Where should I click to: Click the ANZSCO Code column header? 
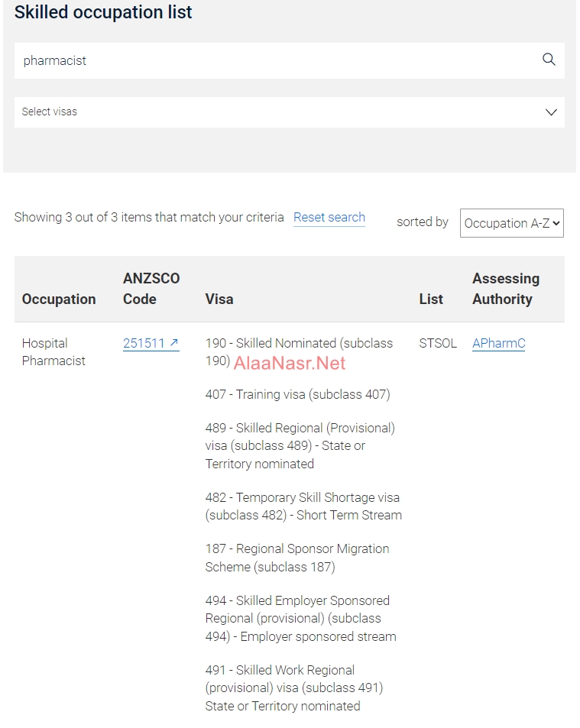(x=151, y=289)
